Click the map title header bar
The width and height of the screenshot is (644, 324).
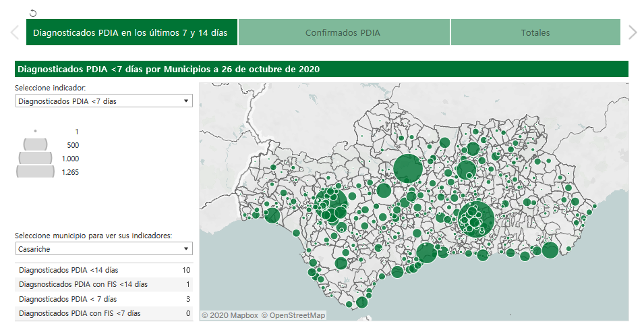pyautogui.click(x=321, y=69)
